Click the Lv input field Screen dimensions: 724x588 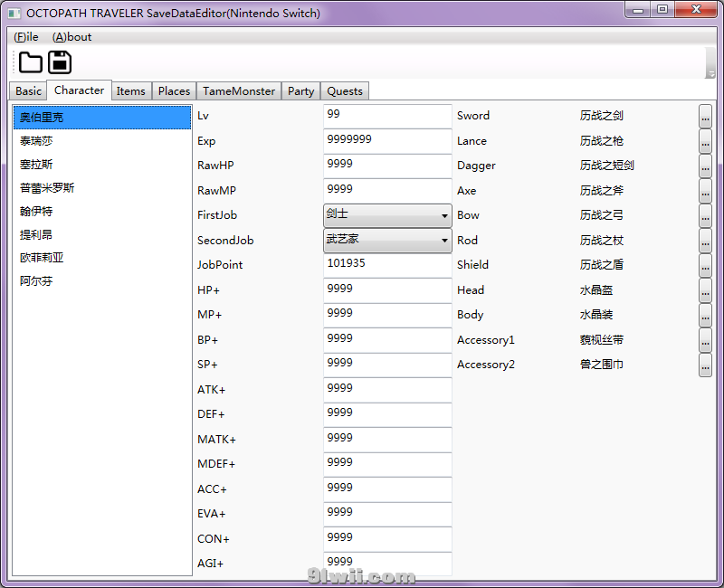[387, 116]
